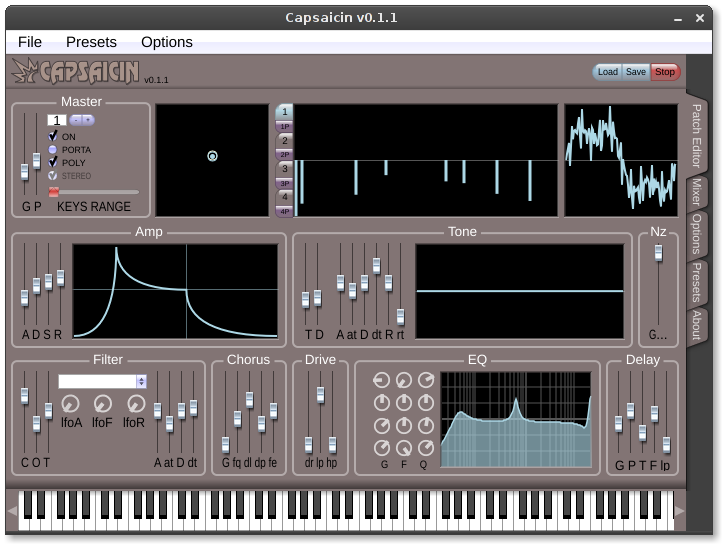Toggle the ON checkbox in Master
Image resolution: width=722 pixels, height=544 pixels.
point(53,136)
